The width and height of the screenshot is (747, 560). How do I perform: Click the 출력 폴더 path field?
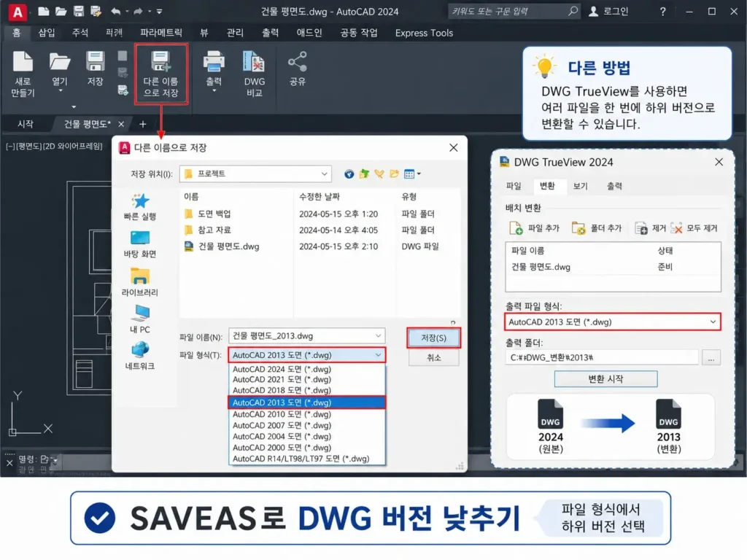(x=602, y=357)
